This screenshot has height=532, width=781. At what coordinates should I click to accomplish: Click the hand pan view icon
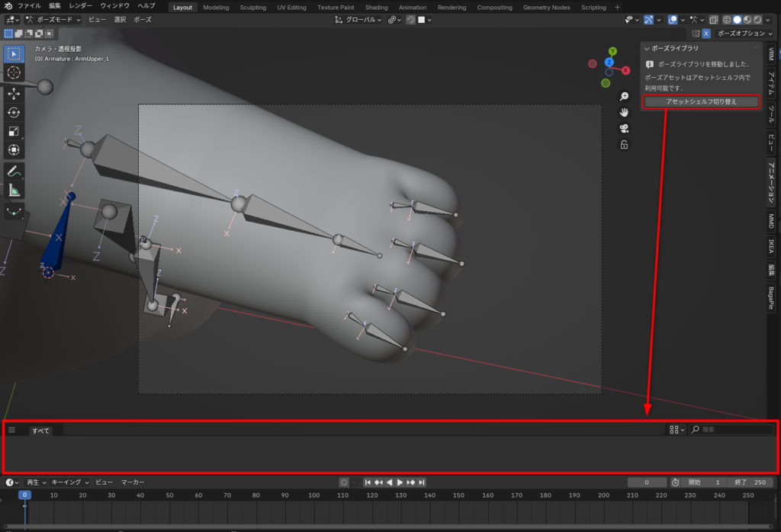[x=624, y=112]
